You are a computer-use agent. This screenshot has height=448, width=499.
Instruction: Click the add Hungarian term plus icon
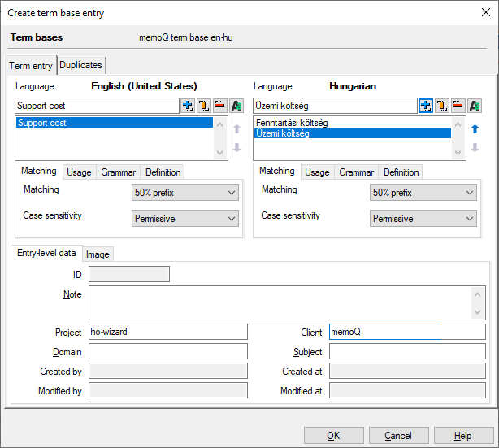(x=426, y=106)
